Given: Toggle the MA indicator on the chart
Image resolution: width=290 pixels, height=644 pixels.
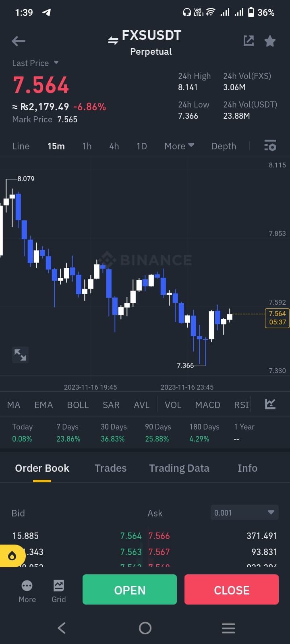Looking at the screenshot, I should (13, 405).
